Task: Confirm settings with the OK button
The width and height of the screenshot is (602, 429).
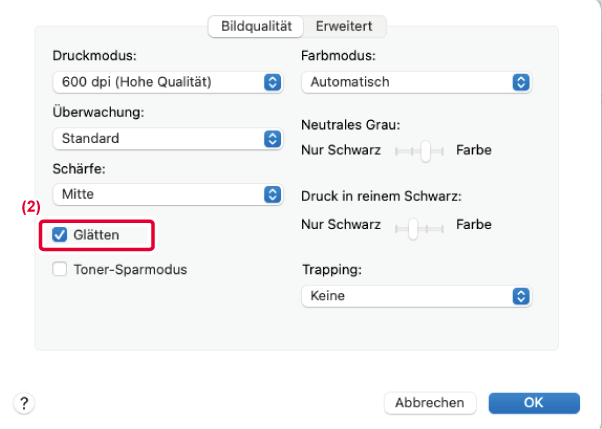Action: (534, 403)
